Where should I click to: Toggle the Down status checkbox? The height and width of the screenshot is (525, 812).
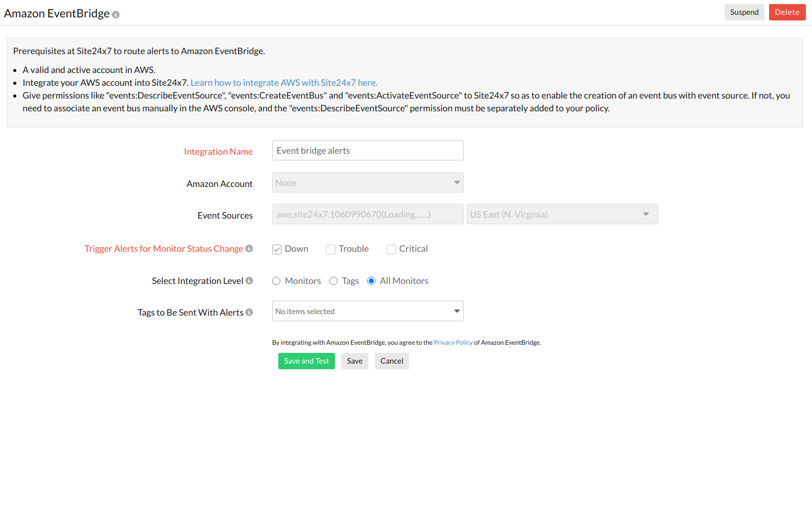coord(277,249)
